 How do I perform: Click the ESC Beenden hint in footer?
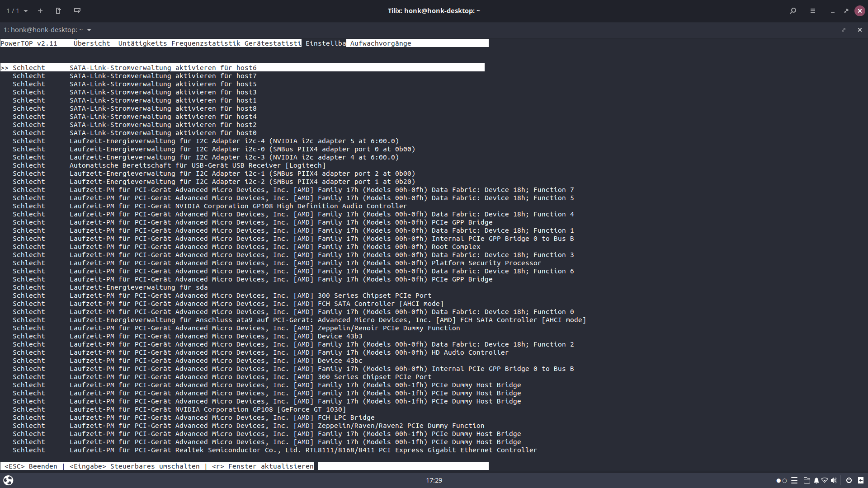[x=31, y=466]
